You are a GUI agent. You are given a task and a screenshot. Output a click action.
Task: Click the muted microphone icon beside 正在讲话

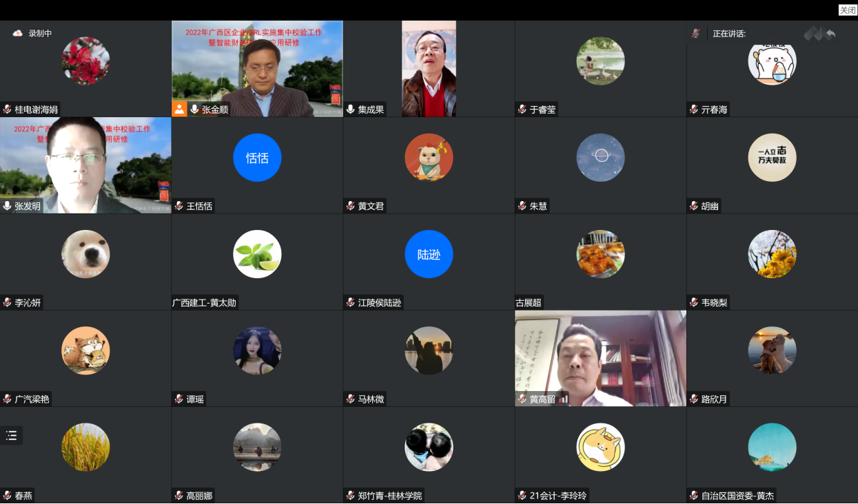(x=696, y=34)
